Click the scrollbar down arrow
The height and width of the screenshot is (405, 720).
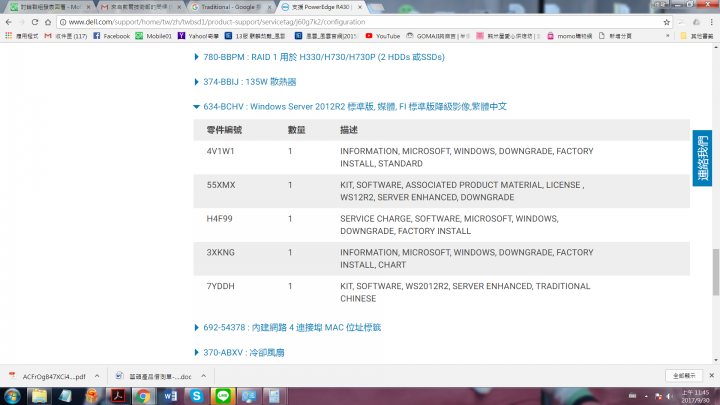[x=715, y=360]
